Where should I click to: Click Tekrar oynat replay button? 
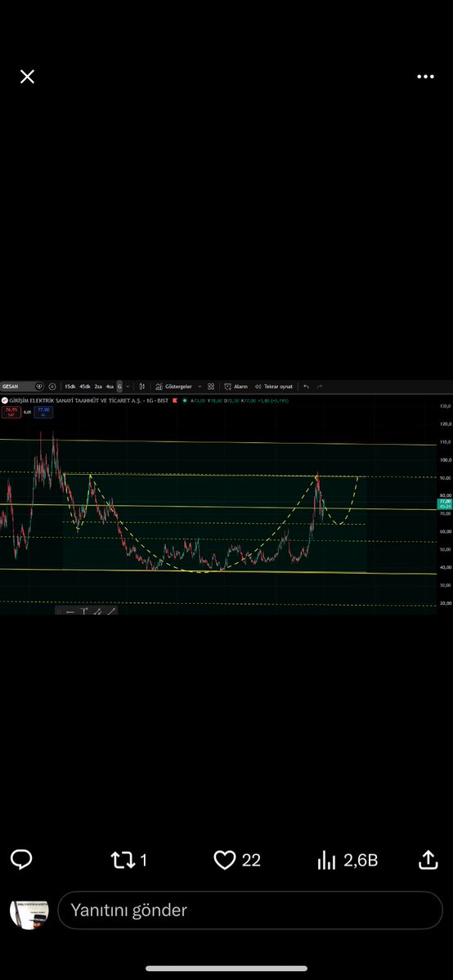click(x=273, y=387)
